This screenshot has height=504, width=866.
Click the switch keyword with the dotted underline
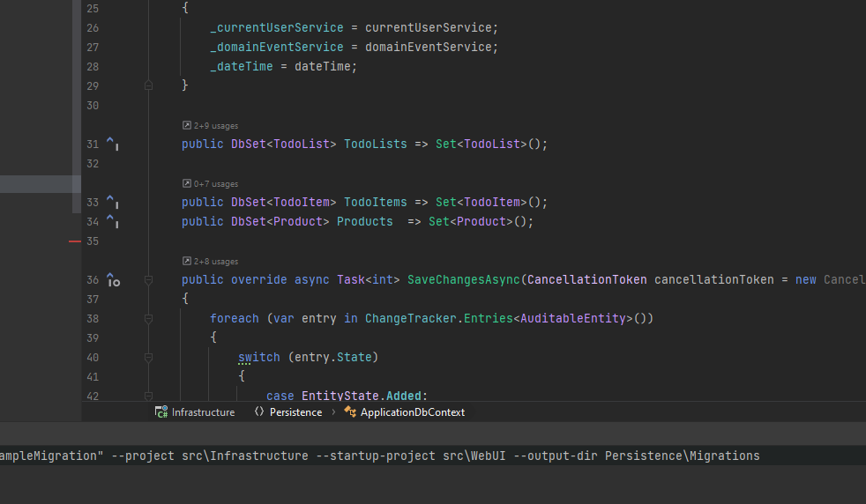(x=259, y=358)
